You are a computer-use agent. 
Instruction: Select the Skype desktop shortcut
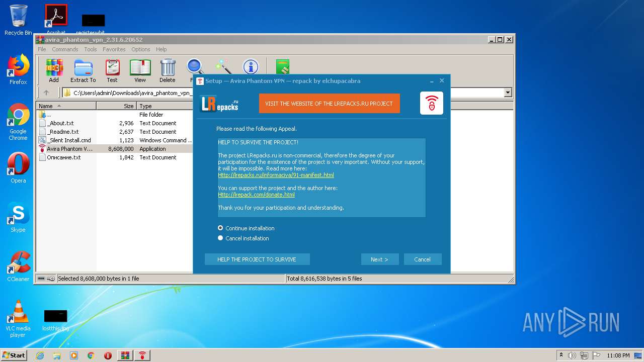pos(18,217)
